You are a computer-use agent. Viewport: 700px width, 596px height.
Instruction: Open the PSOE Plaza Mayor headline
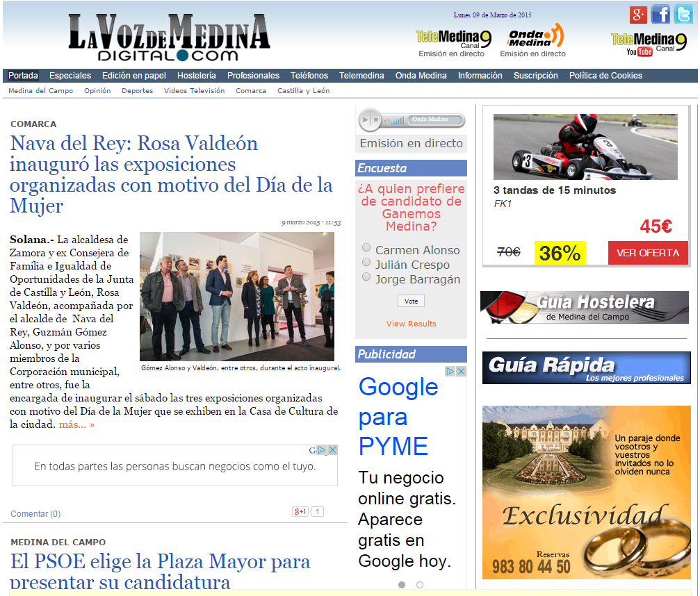click(161, 571)
